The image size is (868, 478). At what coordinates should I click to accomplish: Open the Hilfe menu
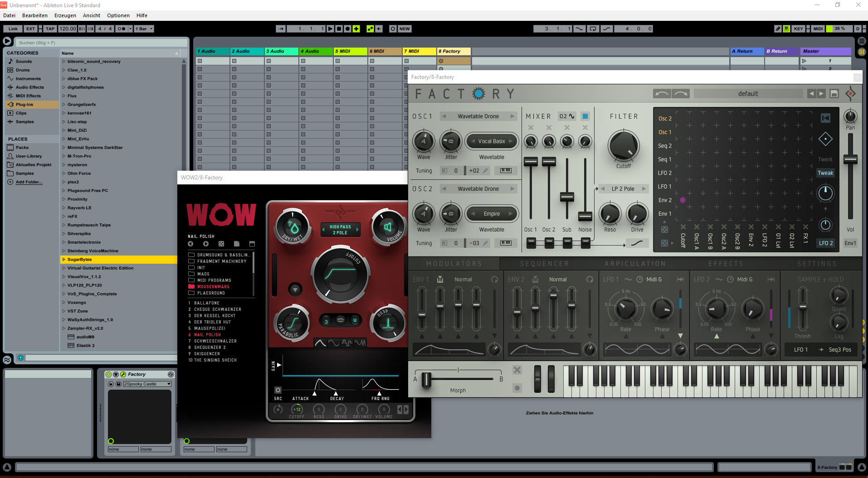142,15
